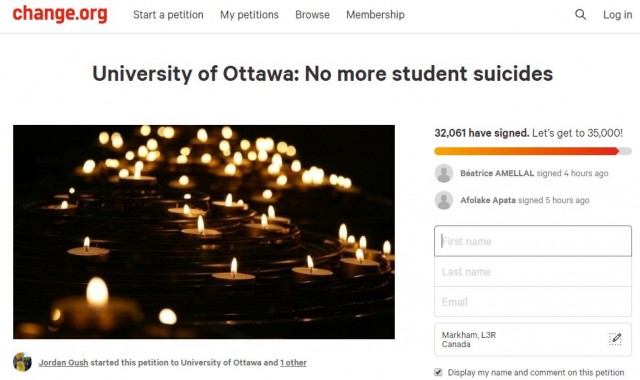This screenshot has height=380, width=640.
Task: Open Jordan Gush's profile picture
Action: click(x=22, y=362)
